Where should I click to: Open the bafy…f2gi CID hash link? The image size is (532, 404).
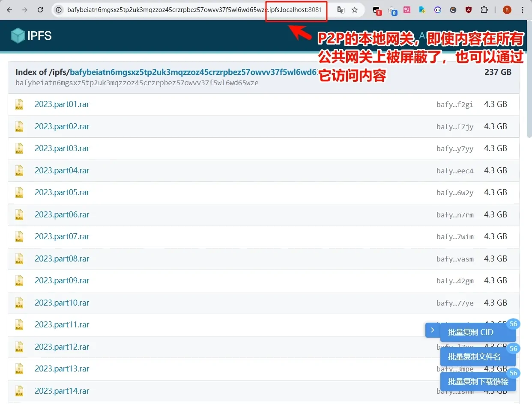[x=455, y=104]
